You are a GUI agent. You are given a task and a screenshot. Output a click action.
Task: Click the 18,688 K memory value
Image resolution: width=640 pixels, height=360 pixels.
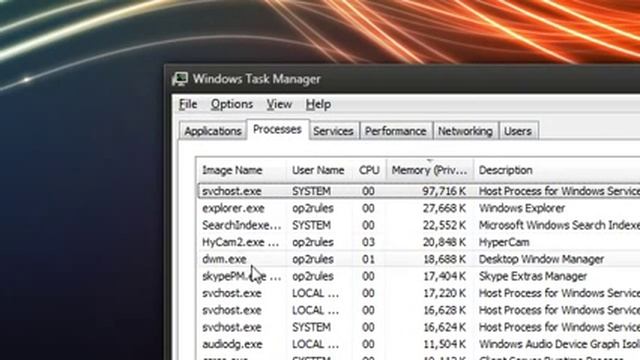pos(444,259)
